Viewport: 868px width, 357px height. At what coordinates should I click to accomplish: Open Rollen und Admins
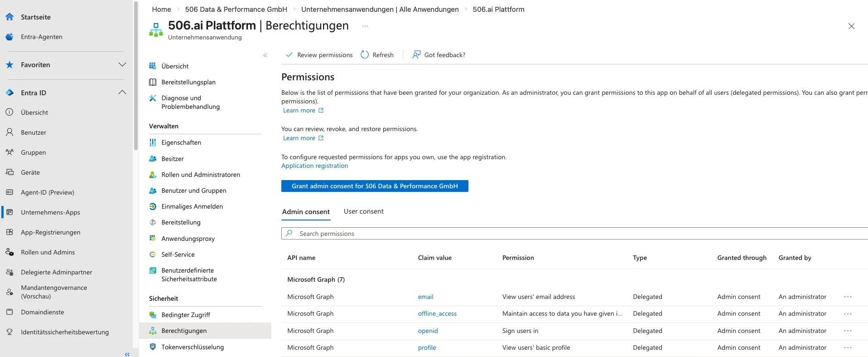[48, 252]
